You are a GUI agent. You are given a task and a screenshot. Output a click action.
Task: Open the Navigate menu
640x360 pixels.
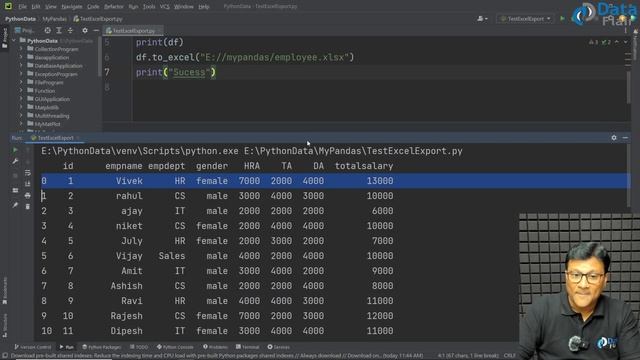click(x=71, y=7)
